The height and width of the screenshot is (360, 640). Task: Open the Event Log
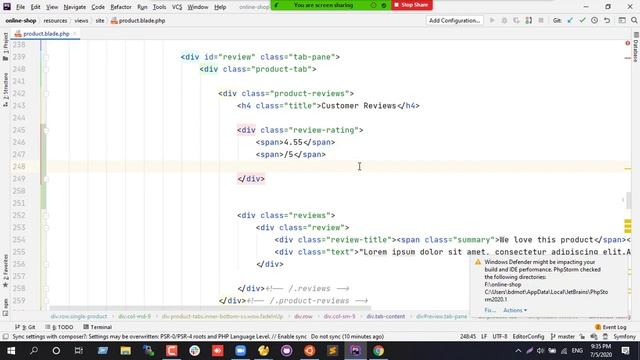click(x=611, y=327)
